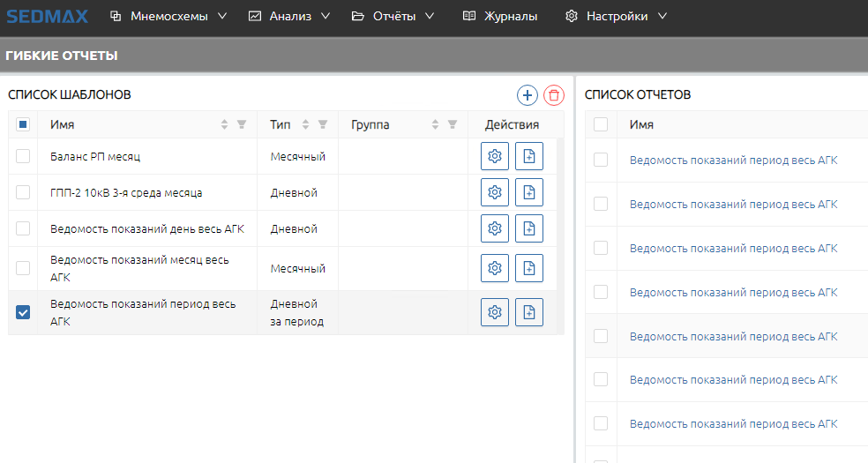Open first Ведомость показаний период report link

coord(733,161)
